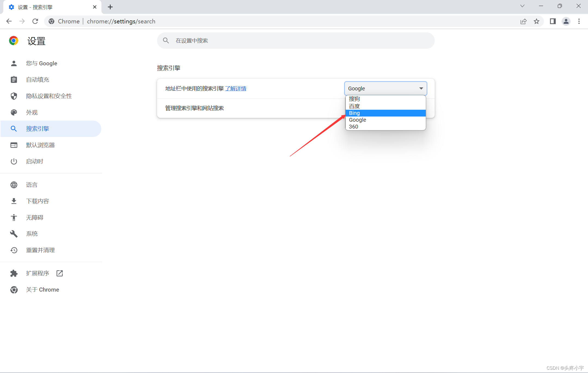Click the wrench icon beside 系统

point(14,234)
